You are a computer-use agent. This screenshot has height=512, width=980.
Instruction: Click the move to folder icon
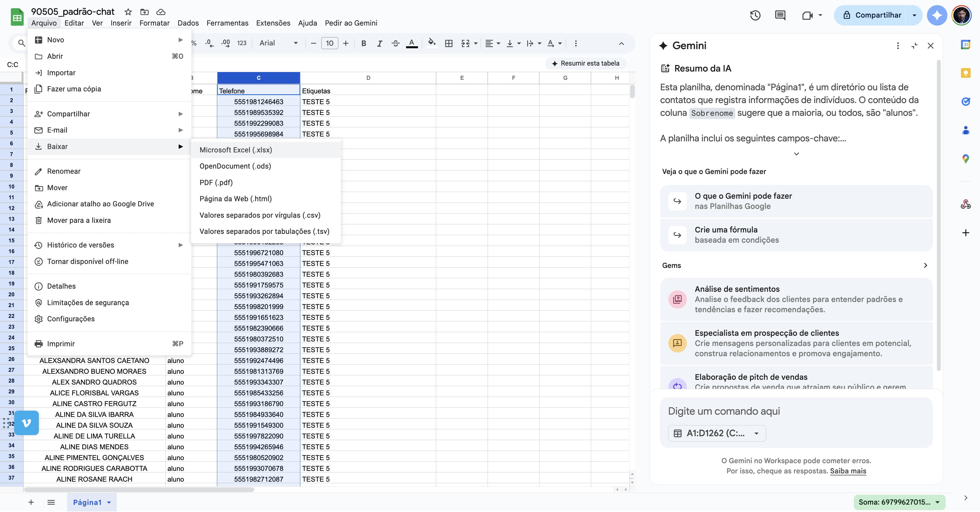[x=144, y=12]
